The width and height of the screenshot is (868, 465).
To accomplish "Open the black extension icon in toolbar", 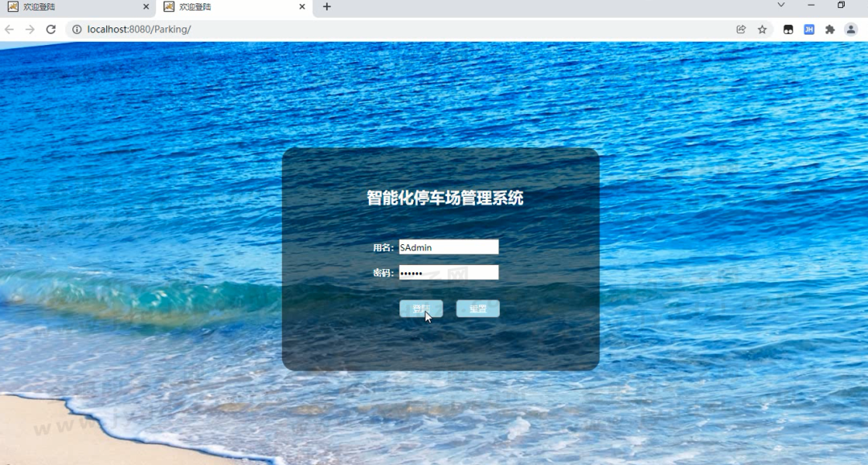I will coord(788,29).
